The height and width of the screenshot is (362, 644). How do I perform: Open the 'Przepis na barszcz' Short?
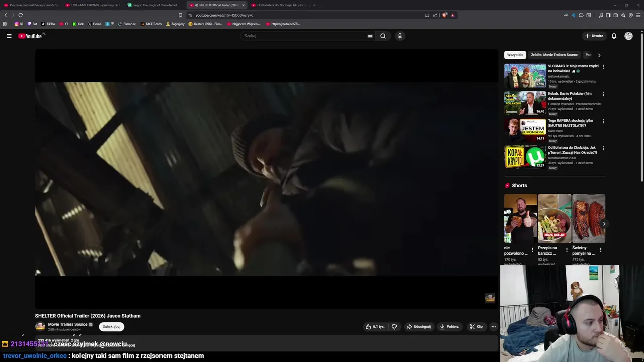tap(554, 219)
